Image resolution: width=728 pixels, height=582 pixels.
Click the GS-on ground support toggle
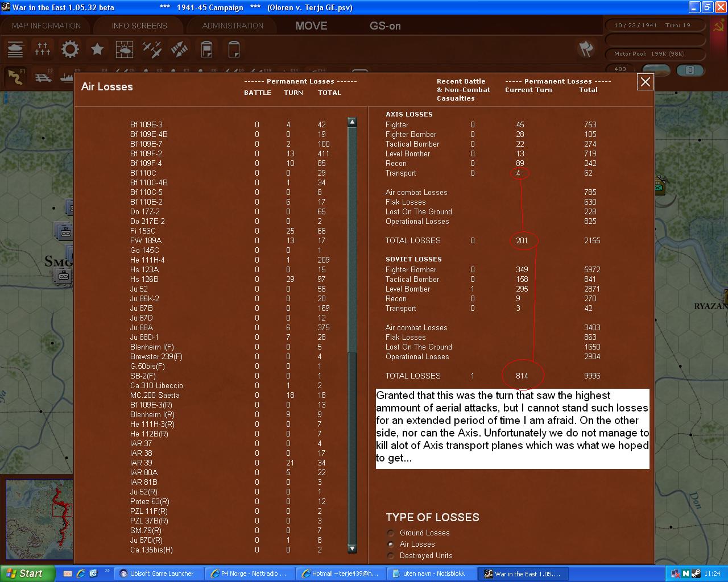pos(385,26)
